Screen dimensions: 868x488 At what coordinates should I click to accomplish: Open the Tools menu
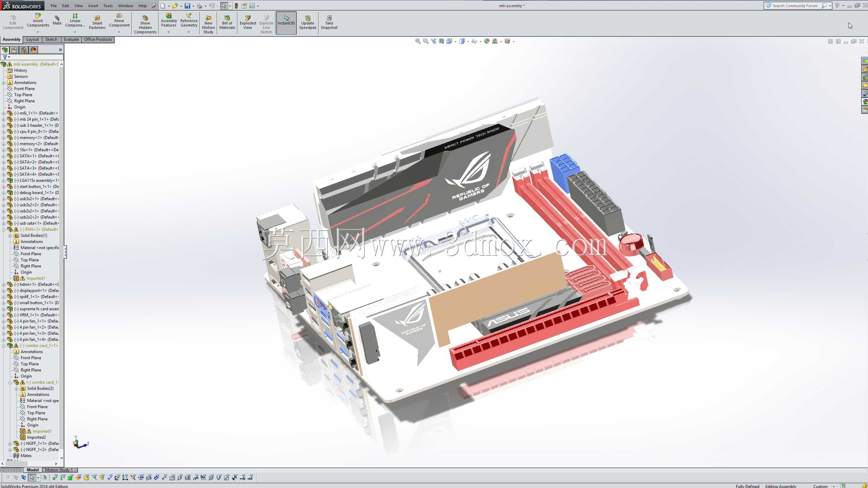pyautogui.click(x=108, y=6)
